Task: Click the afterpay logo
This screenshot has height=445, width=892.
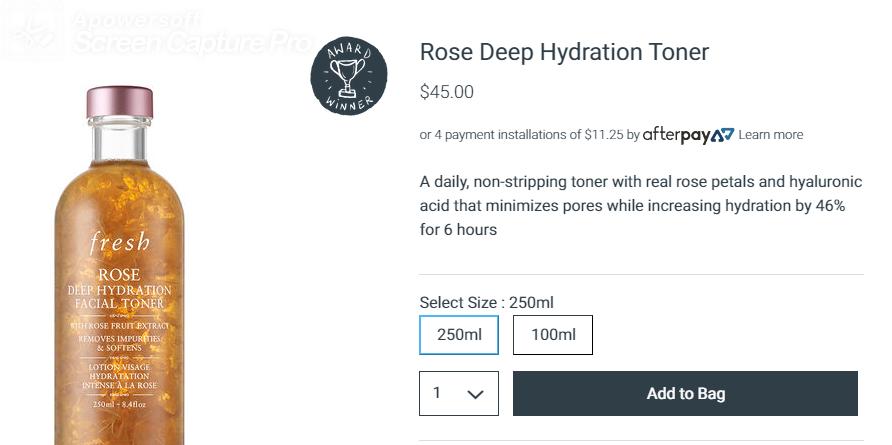Action: 688,134
